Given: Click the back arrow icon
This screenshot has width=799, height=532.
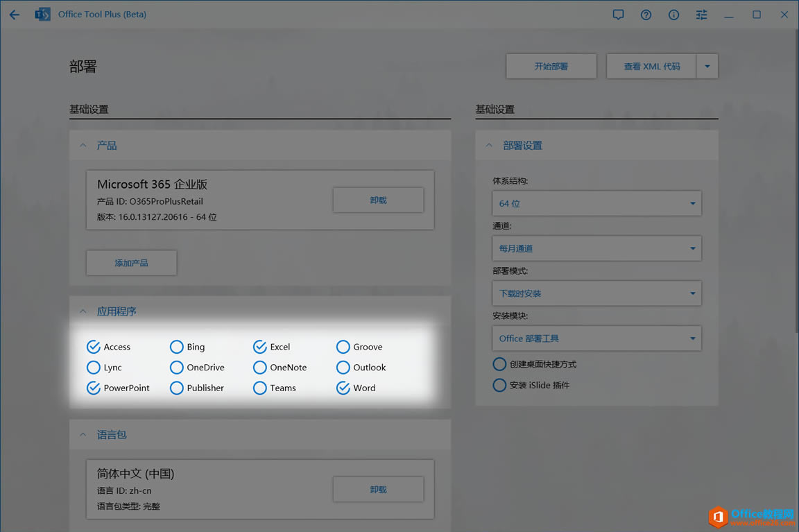Looking at the screenshot, I should 14,14.
